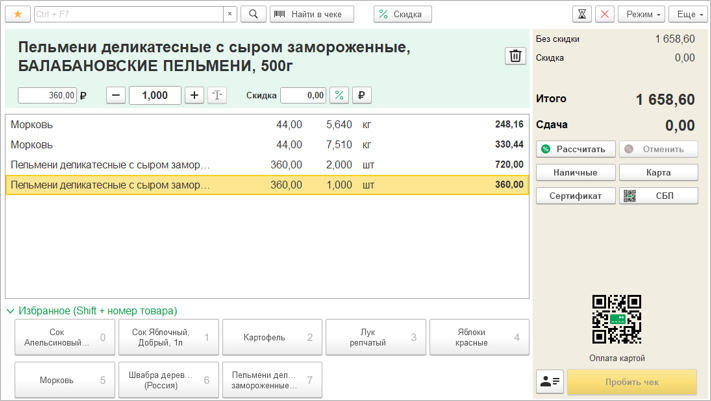Click the hourglass postpone-receipt icon
This screenshot has height=401, width=711.
582,14
